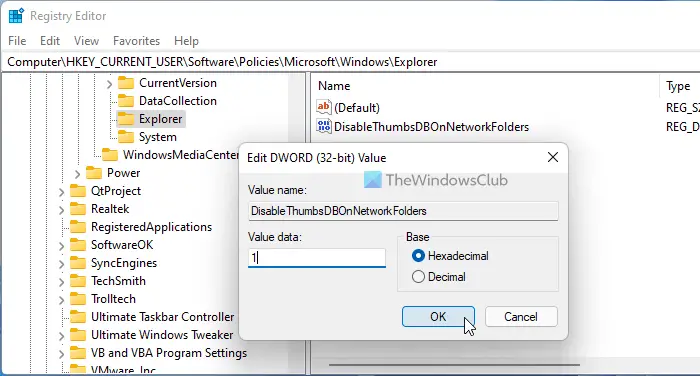This screenshot has height=376, width=700.
Task: Click the Value data input field
Action: [317, 258]
